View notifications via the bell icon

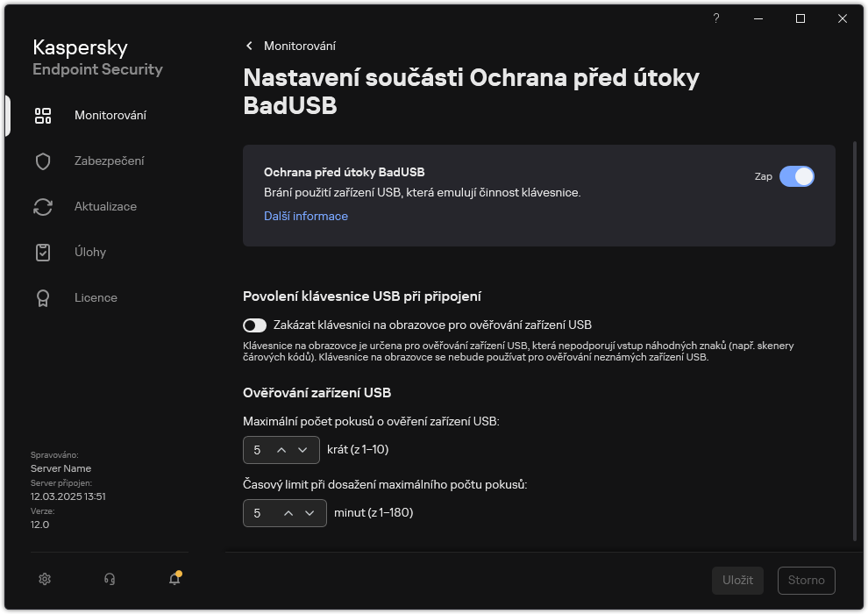point(174,580)
